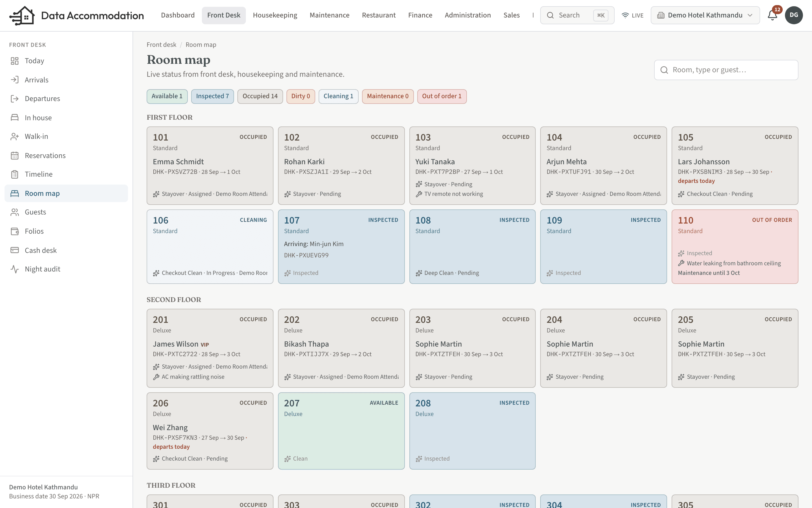The height and width of the screenshot is (508, 812).
Task: Click the Cash desk card icon
Action: click(x=14, y=250)
